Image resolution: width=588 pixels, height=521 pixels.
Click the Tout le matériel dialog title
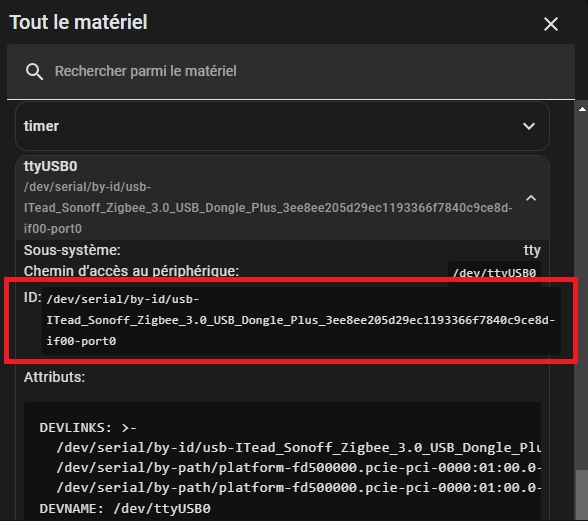78,22
